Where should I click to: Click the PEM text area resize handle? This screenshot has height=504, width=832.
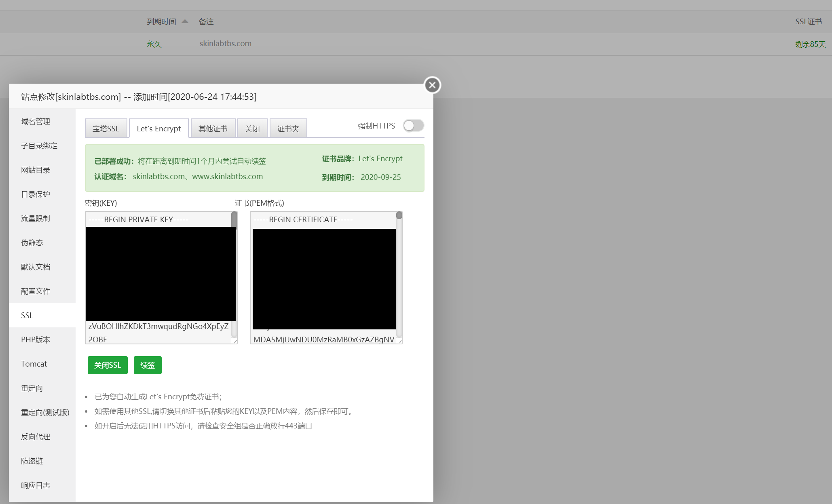tap(399, 341)
